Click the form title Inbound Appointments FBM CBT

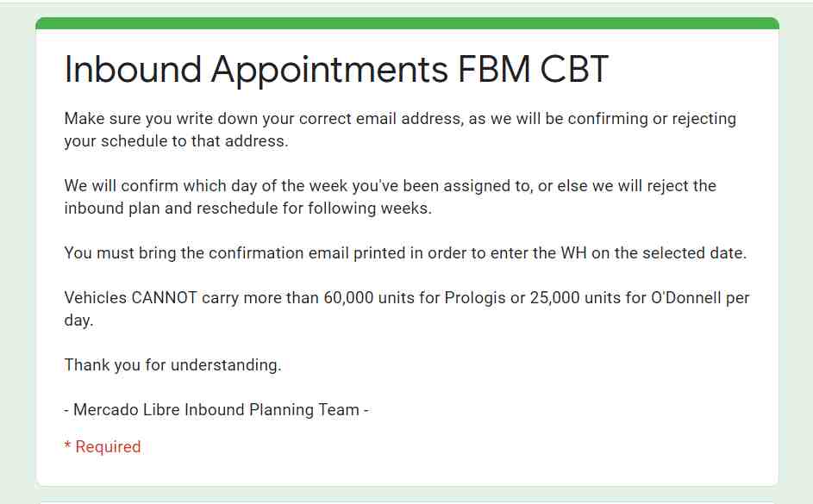336,70
